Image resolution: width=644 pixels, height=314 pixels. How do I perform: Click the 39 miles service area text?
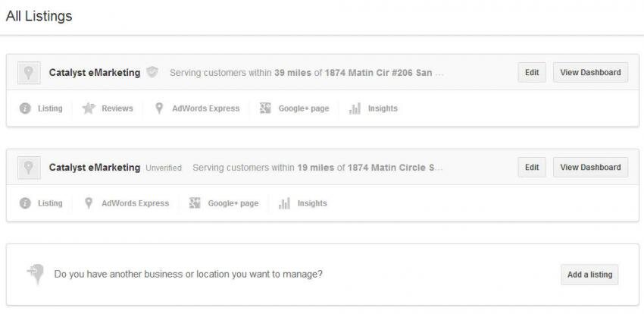[x=293, y=73]
